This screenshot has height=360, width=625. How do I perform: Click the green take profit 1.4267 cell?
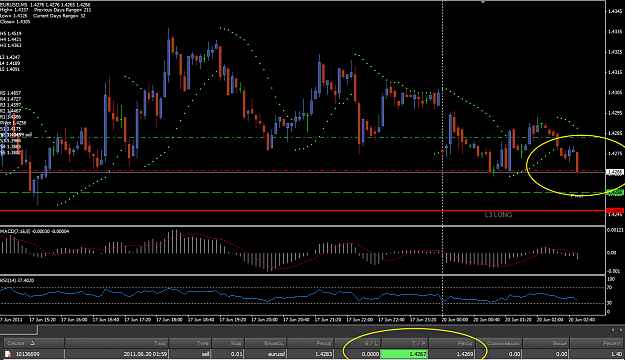coord(404,354)
